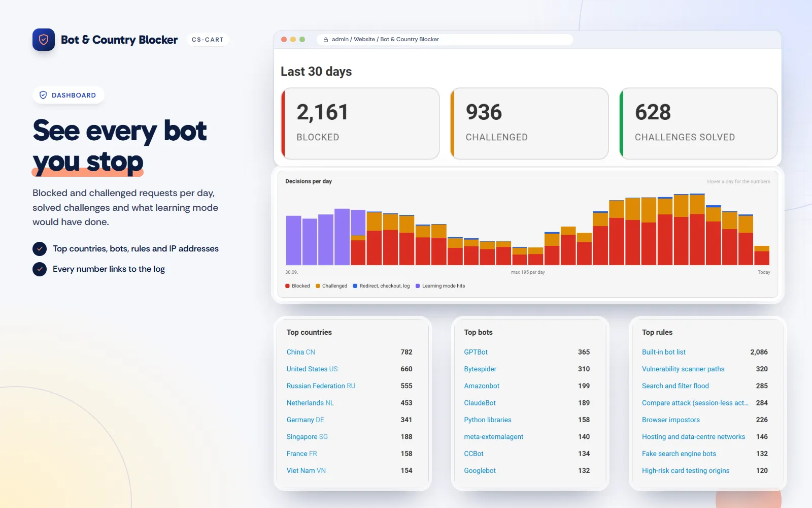Click the CS-CART badge
This screenshot has width=812, height=508.
[x=208, y=40]
